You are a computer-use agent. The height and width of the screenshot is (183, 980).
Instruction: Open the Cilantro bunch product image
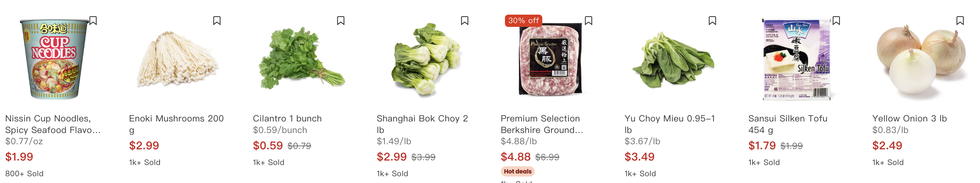[302, 60]
